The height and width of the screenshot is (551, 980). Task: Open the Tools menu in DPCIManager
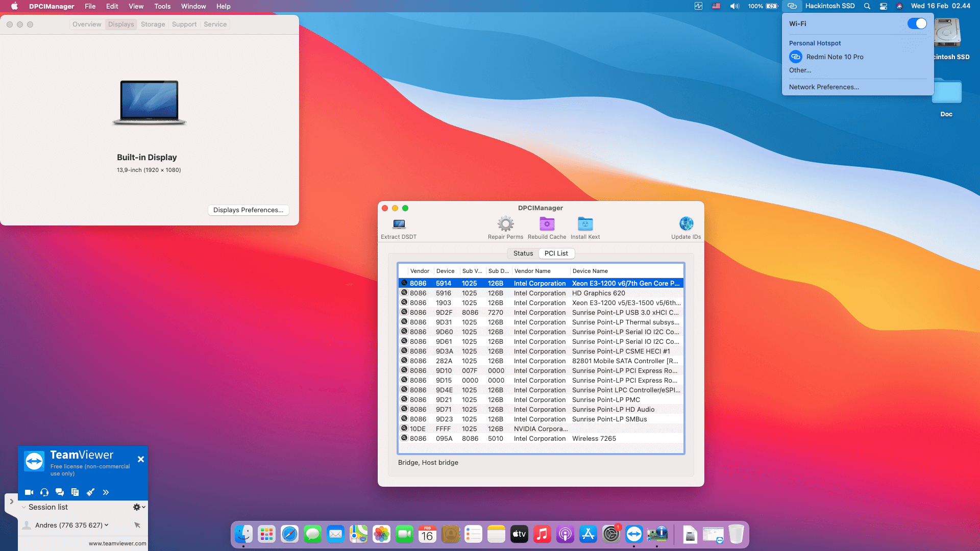pos(162,6)
